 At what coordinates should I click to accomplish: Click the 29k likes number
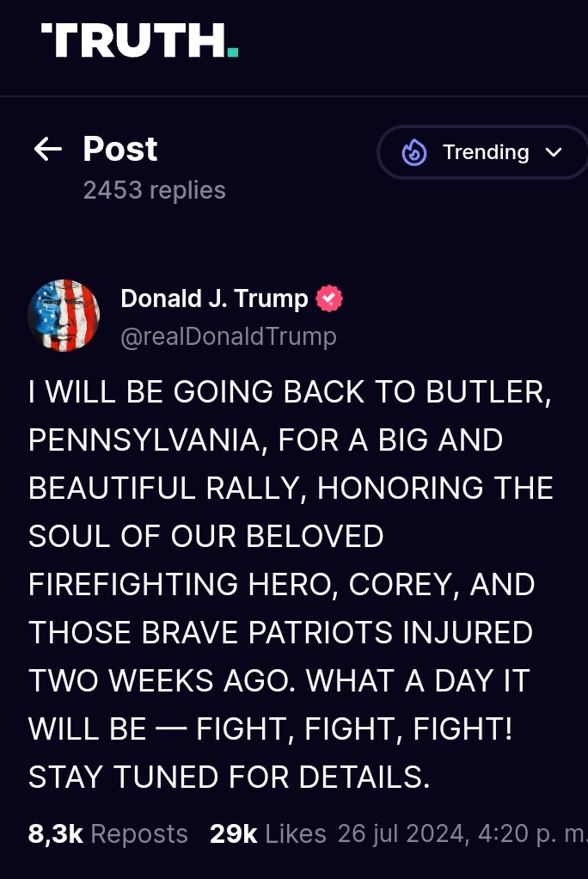click(233, 833)
